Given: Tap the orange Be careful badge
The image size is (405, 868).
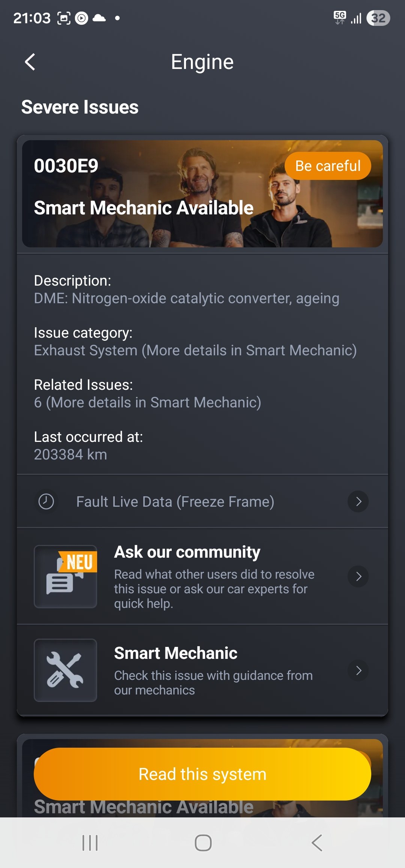Looking at the screenshot, I should pyautogui.click(x=328, y=166).
